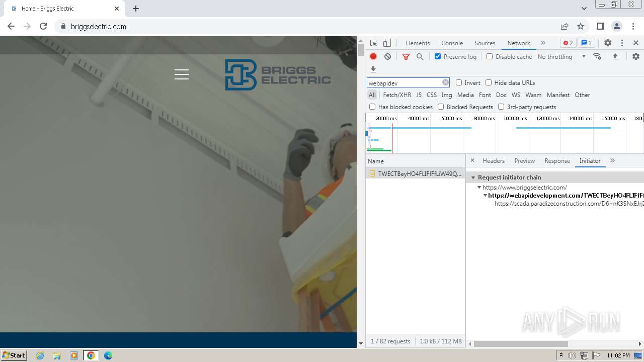Stop recording network log
The height and width of the screenshot is (362, 644).
[x=373, y=57]
